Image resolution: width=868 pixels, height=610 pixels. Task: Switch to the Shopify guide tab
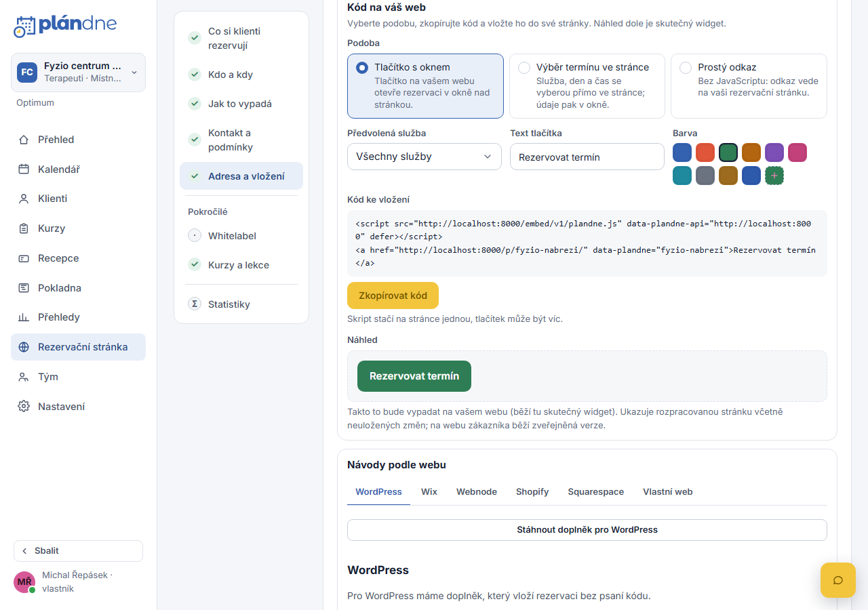tap(532, 492)
